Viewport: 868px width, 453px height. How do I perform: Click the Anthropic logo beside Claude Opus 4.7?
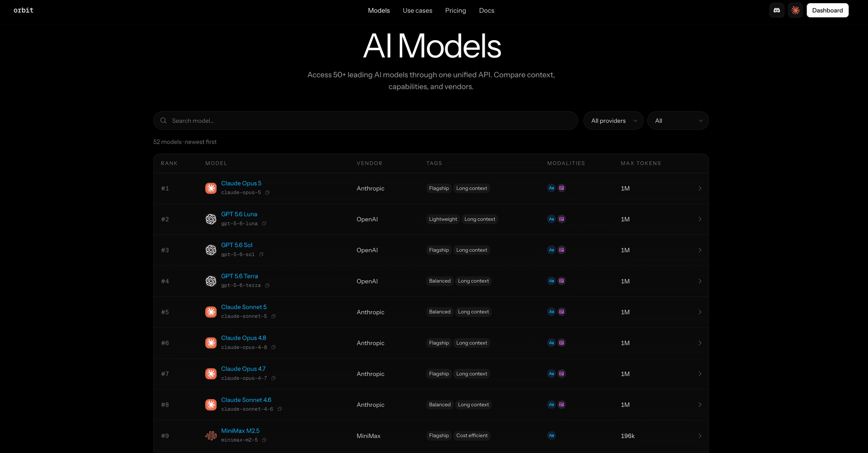[x=211, y=374]
